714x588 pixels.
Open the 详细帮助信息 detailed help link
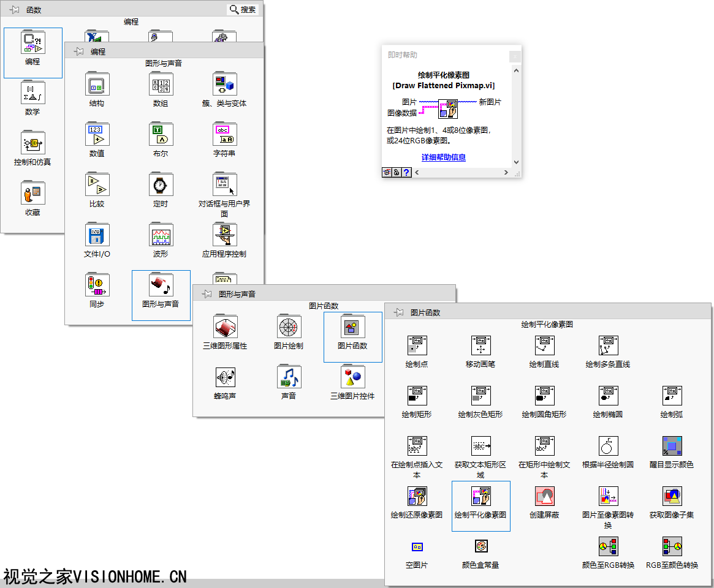[443, 157]
